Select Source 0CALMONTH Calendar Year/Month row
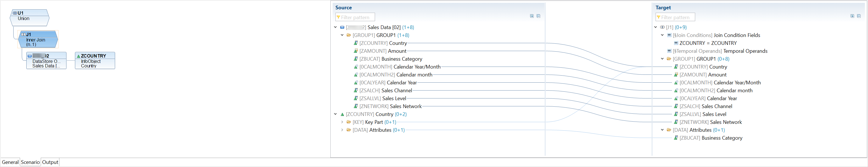Image resolution: width=868 pixels, height=167 pixels. coord(397,67)
